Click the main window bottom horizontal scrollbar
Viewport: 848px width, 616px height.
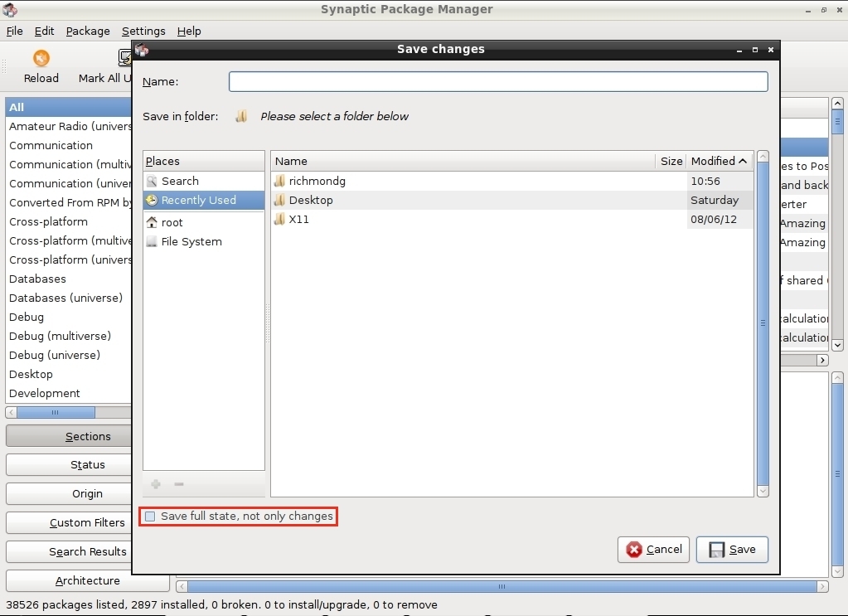coord(502,587)
